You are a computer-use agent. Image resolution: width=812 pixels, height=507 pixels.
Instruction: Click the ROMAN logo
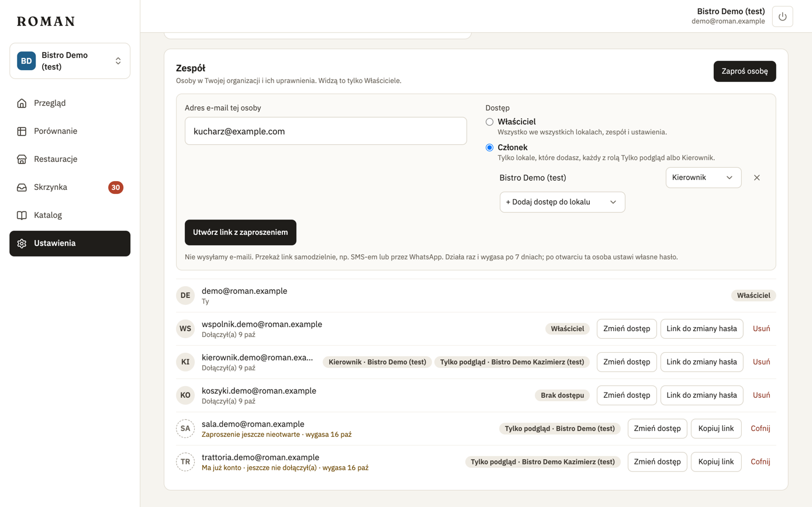pos(46,22)
